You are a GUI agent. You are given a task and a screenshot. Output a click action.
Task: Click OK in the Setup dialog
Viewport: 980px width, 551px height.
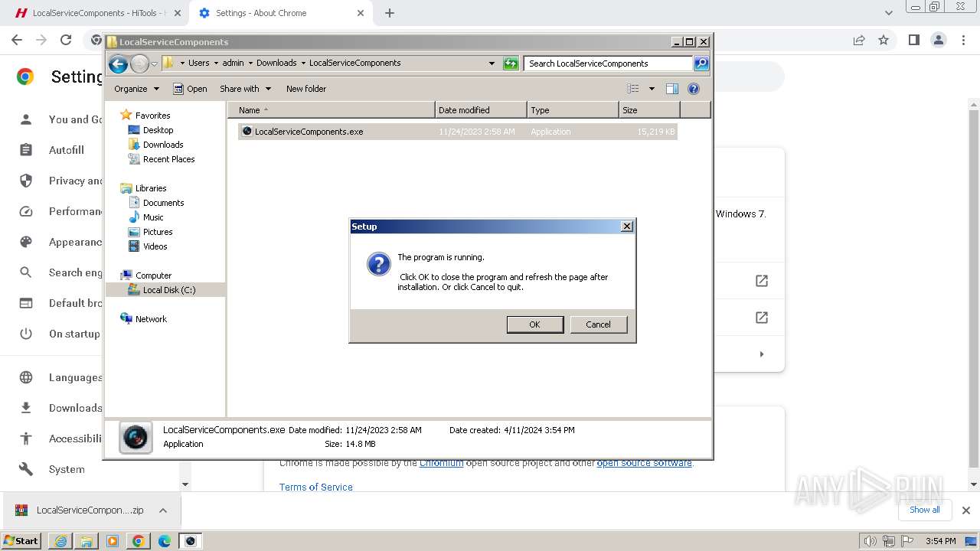coord(534,324)
